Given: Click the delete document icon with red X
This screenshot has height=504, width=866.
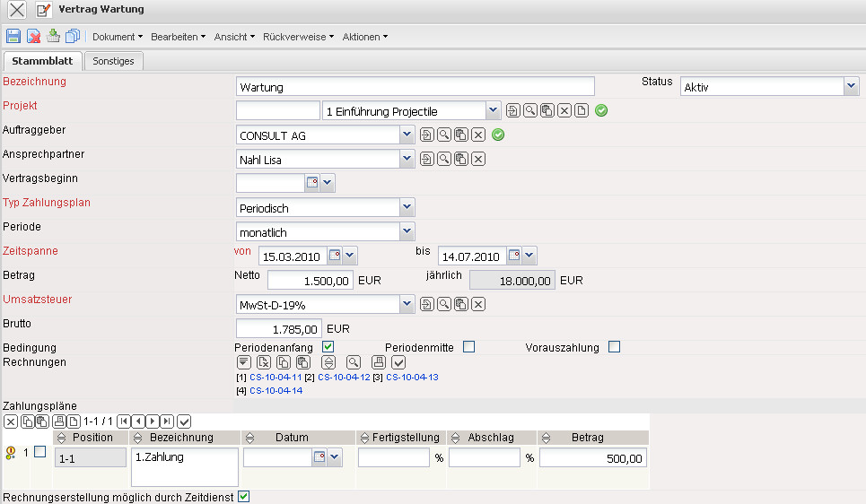Looking at the screenshot, I should click(33, 36).
